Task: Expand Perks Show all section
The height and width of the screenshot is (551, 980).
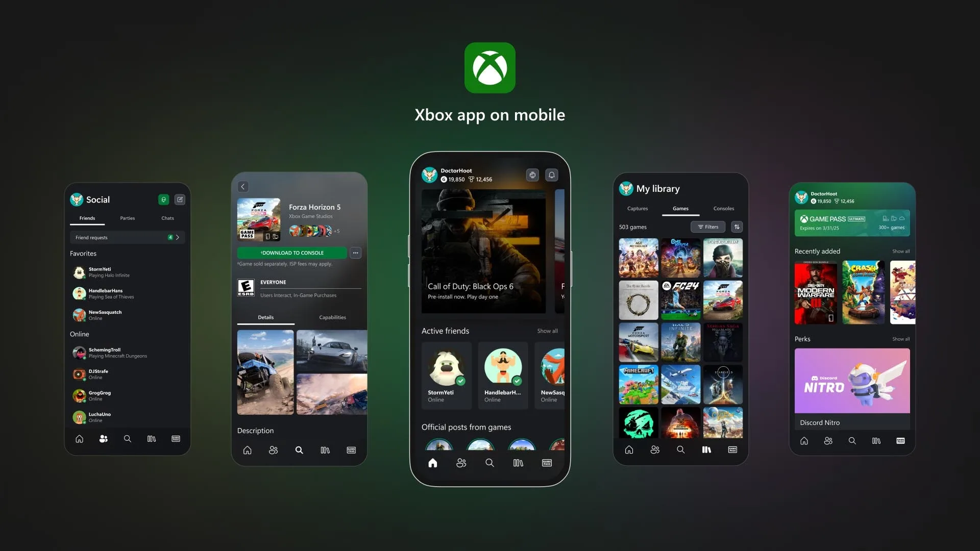Action: click(x=901, y=338)
